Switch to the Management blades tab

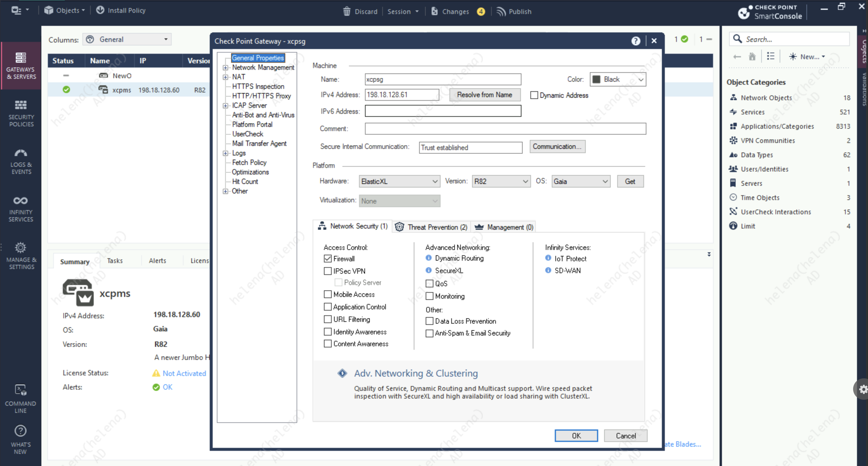[504, 227]
